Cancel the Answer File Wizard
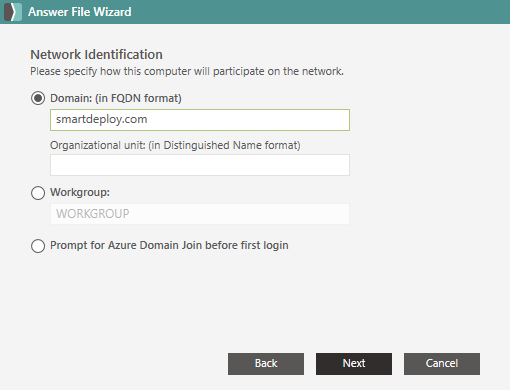The image size is (510, 390). [x=442, y=364]
